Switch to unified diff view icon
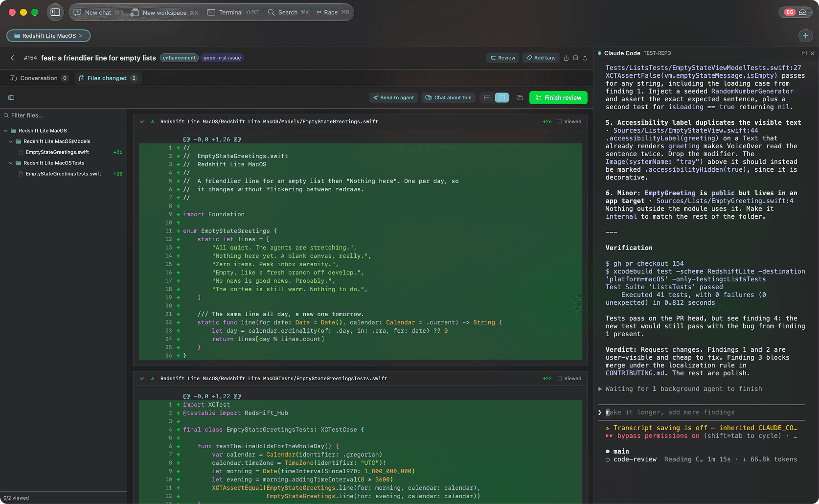Viewport: 819px width, 504px height. [487, 98]
